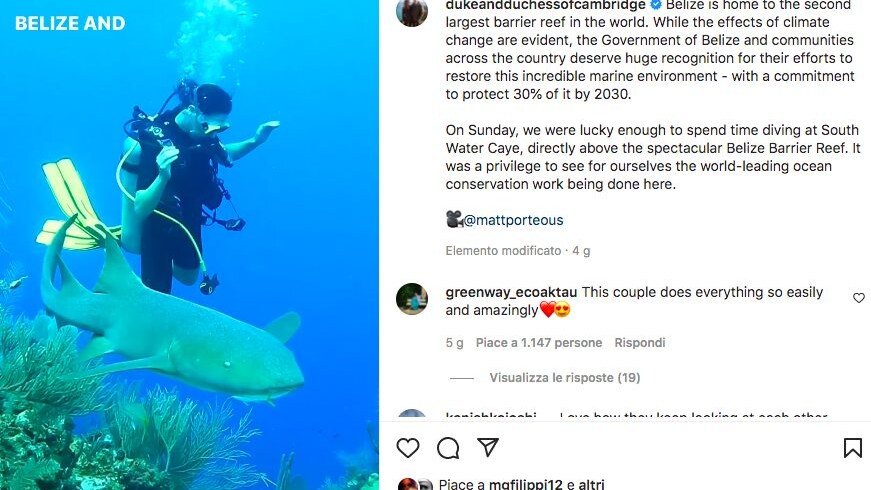
Task: Save the post with the bookmark icon
Action: tap(852, 447)
